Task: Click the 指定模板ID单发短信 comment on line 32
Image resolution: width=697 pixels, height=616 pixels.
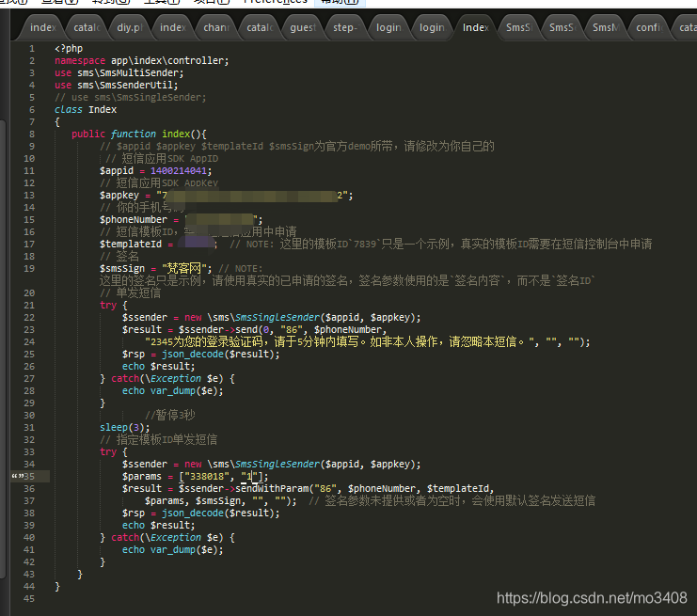Action: 158,439
